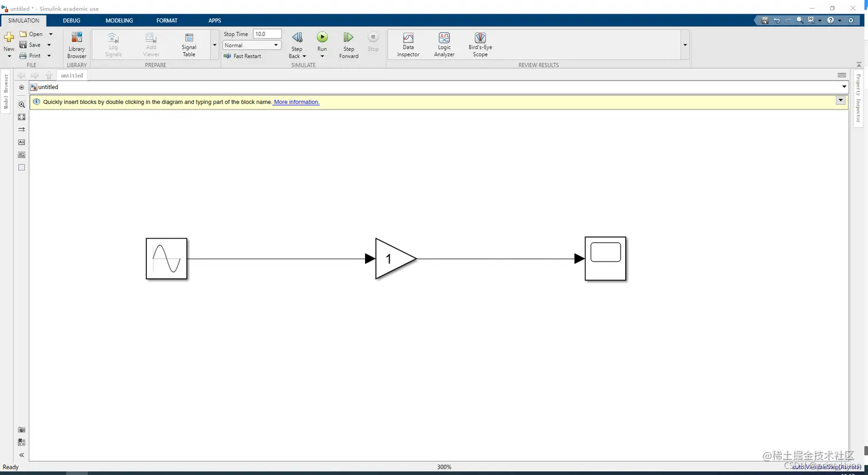Hide/show explorer bar circle-arrow icon
The image size is (868, 475).
[22, 87]
